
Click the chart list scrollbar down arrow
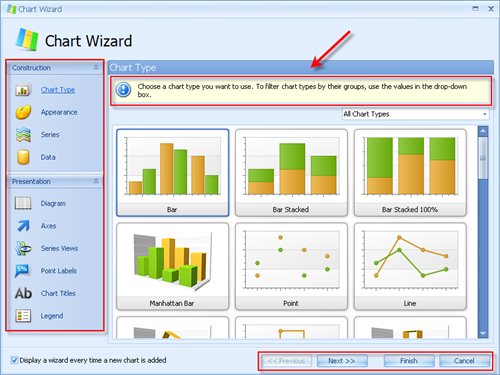pos(483,333)
